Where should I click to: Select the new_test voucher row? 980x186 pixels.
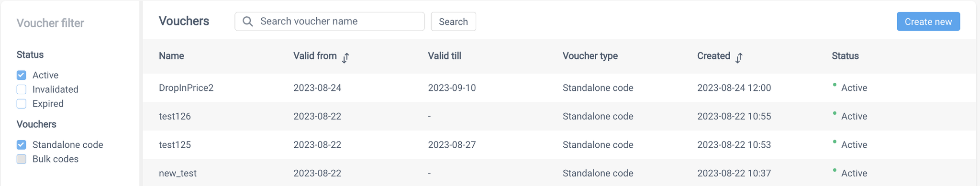[559, 173]
